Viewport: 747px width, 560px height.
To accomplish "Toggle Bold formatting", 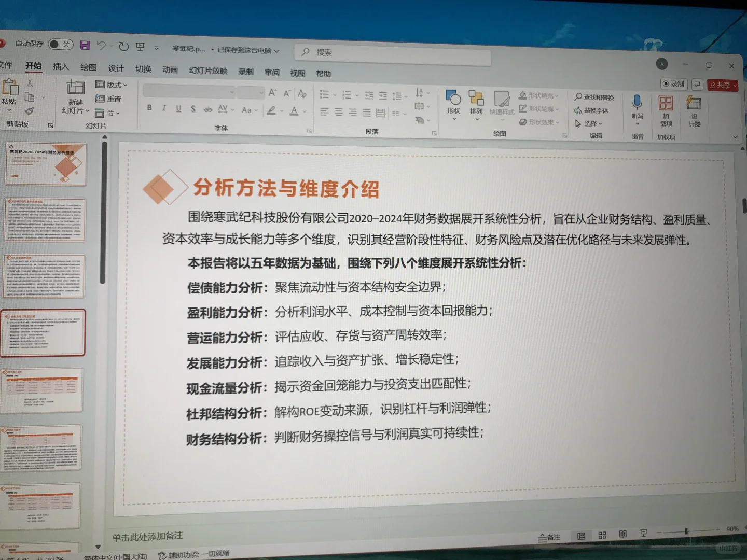I will [149, 109].
